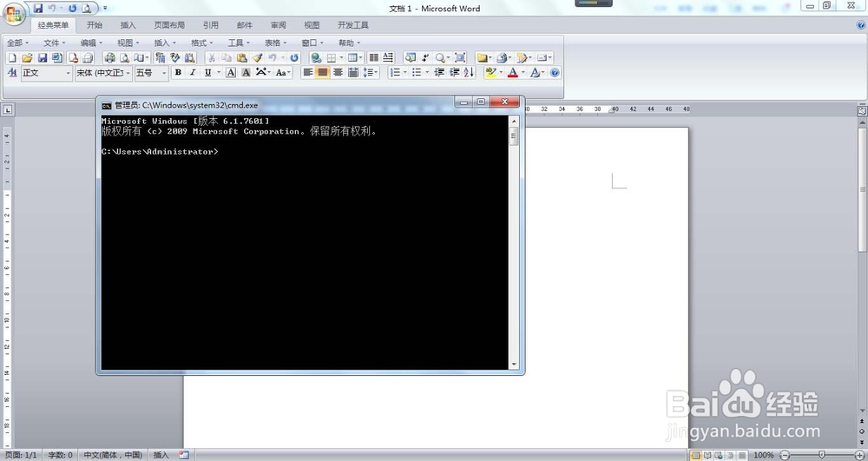Open the Customize Quick Access Toolbar dropdown
868x461 pixels.
[x=105, y=9]
